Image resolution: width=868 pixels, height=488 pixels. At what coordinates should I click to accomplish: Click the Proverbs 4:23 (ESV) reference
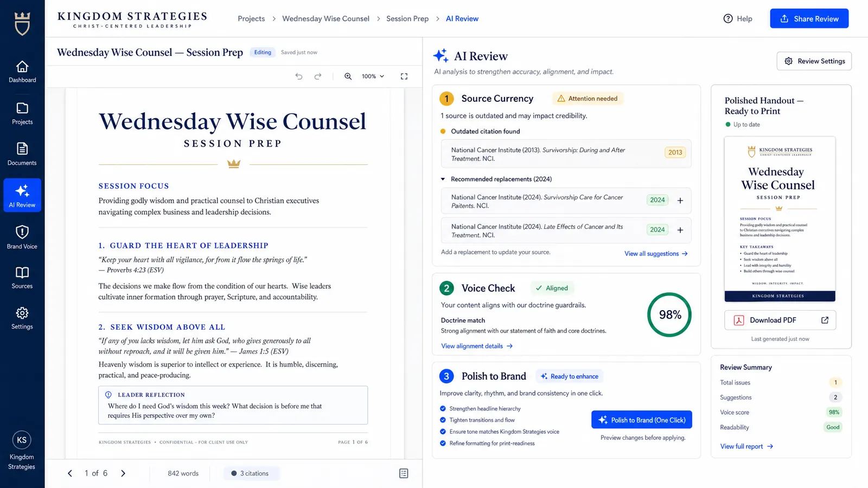coord(131,270)
